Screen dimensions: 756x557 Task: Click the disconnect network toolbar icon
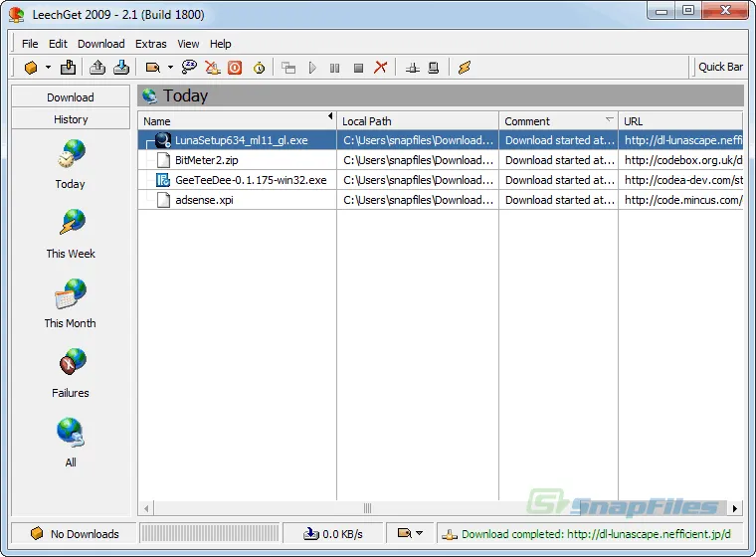tap(212, 68)
